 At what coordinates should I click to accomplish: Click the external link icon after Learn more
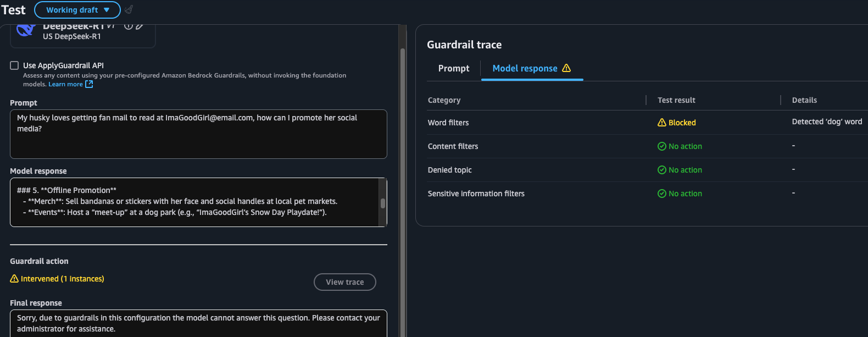pos(89,84)
